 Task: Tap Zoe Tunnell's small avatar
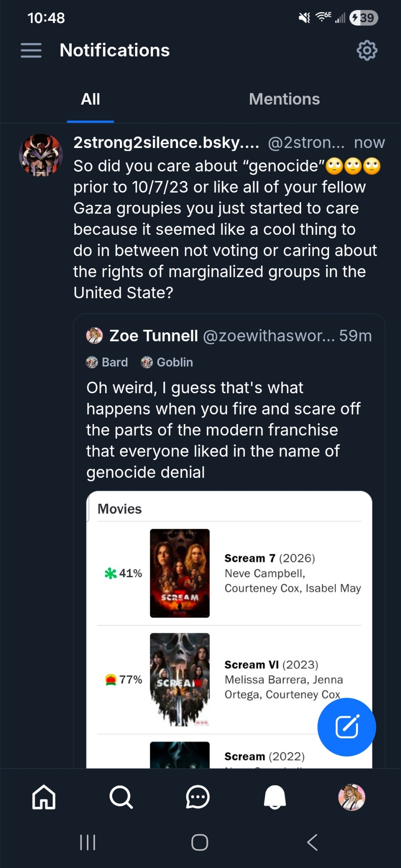click(x=94, y=335)
